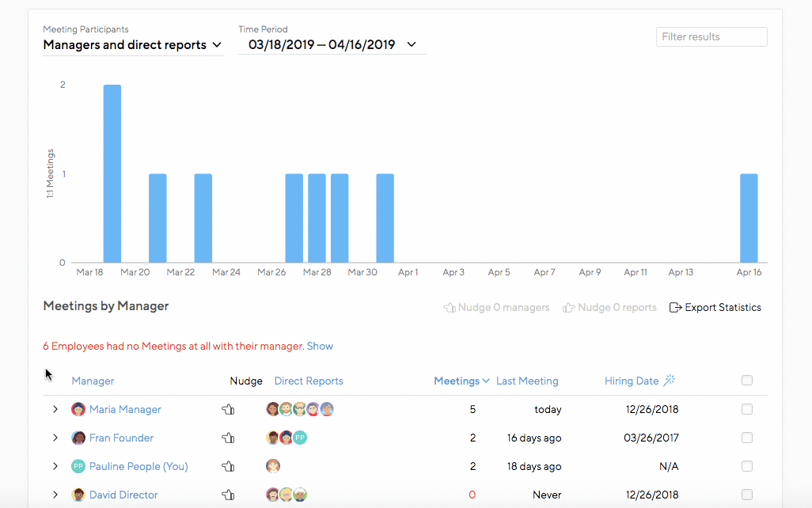Click the tall Mar 19 chart bar
The width and height of the screenshot is (812, 508).
[112, 173]
